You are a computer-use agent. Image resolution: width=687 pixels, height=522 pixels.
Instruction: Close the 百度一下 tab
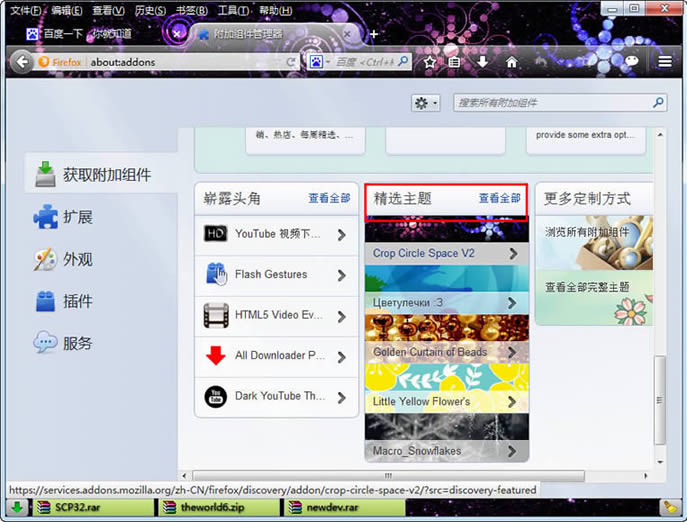(x=177, y=34)
